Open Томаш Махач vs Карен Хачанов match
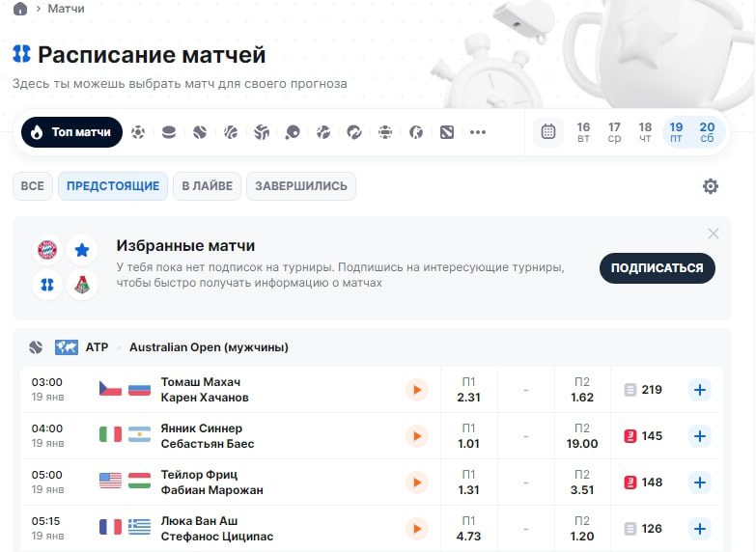Viewport: 756px width, 552px height. coord(205,390)
